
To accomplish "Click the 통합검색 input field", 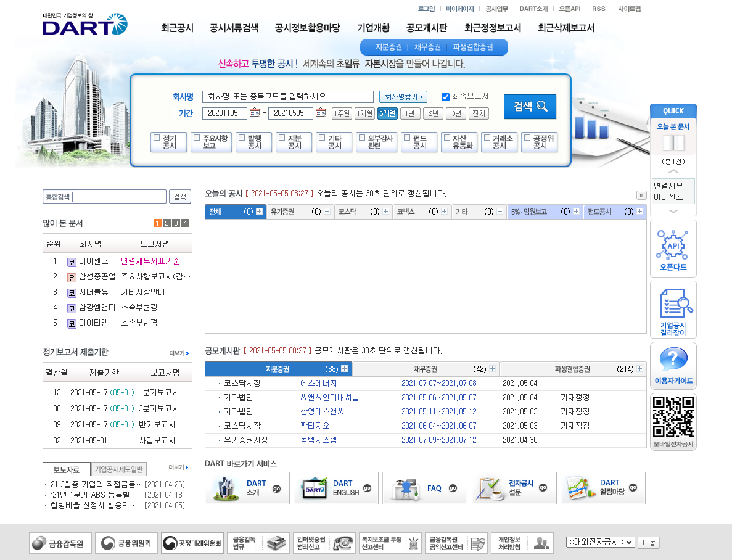I will point(105,197).
